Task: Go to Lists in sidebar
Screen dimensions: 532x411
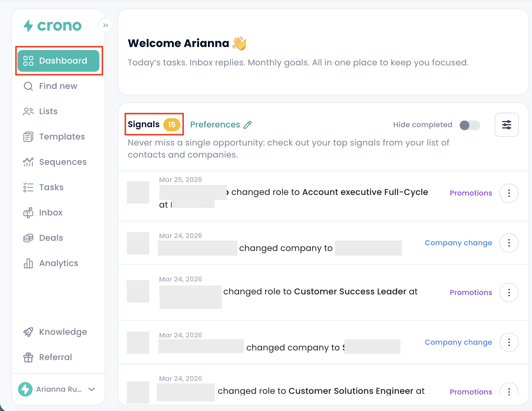Action: pos(48,111)
